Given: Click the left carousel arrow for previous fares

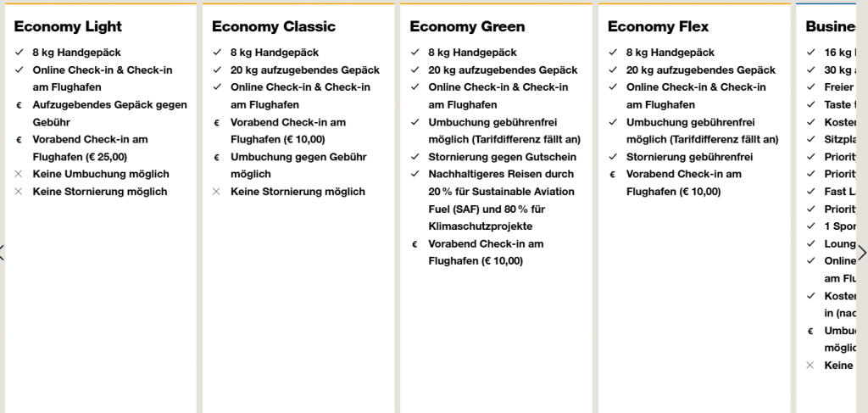Looking at the screenshot, I should pyautogui.click(x=3, y=253).
